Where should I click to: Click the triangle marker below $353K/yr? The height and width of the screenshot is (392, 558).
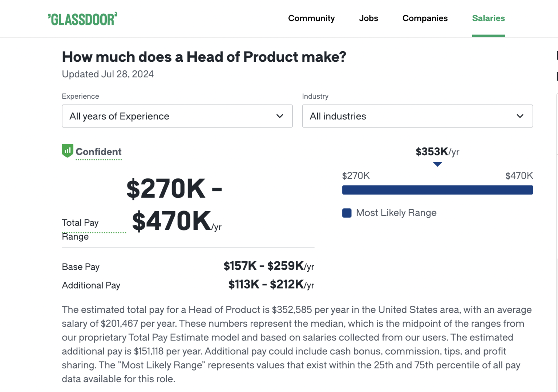click(437, 164)
